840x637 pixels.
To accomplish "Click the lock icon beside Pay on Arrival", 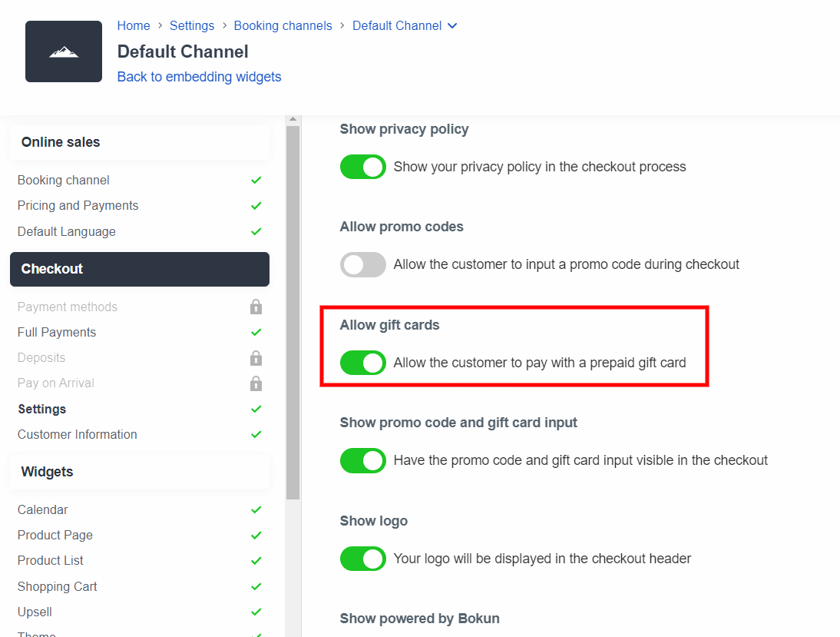I will click(x=256, y=383).
